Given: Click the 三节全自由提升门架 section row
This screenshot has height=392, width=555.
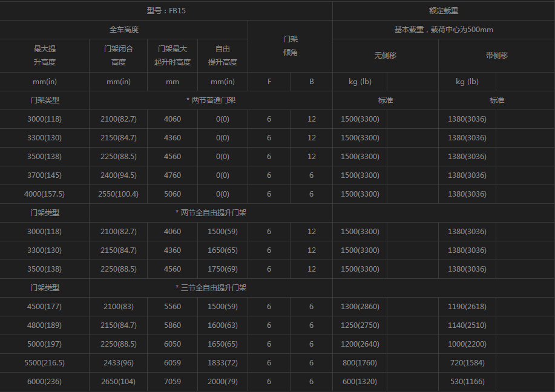Looking at the screenshot, I should [x=211, y=288].
